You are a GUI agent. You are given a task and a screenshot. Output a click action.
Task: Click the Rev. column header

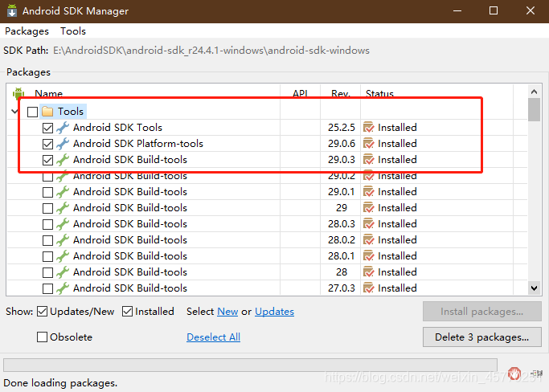click(x=340, y=93)
